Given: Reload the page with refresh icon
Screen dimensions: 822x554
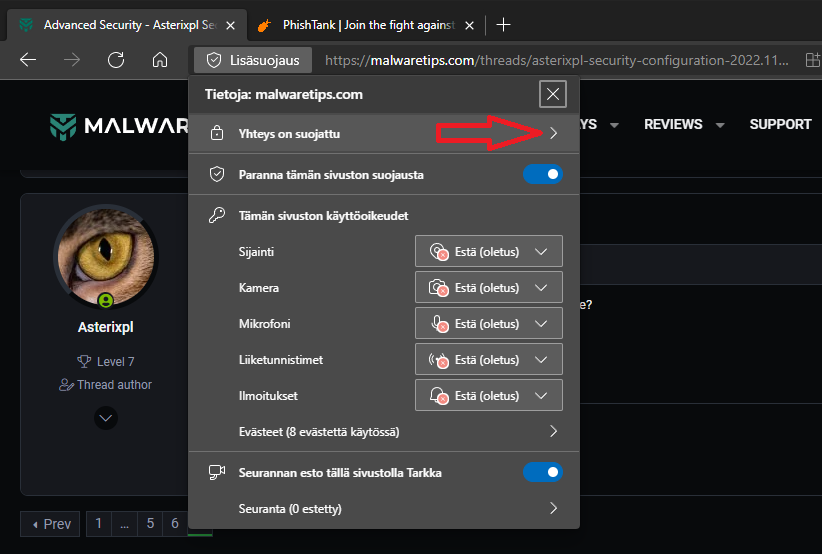Looking at the screenshot, I should pyautogui.click(x=116, y=60).
